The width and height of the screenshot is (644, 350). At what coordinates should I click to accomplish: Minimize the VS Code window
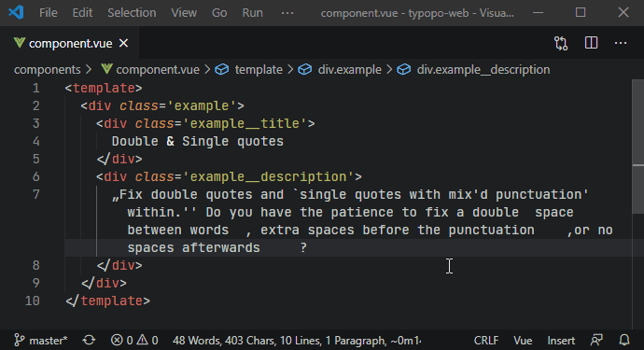538,13
